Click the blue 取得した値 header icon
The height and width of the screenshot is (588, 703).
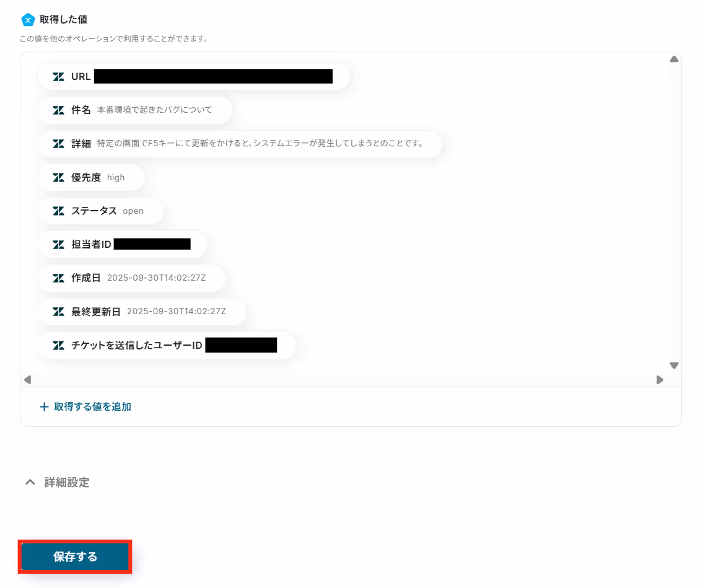[28, 20]
